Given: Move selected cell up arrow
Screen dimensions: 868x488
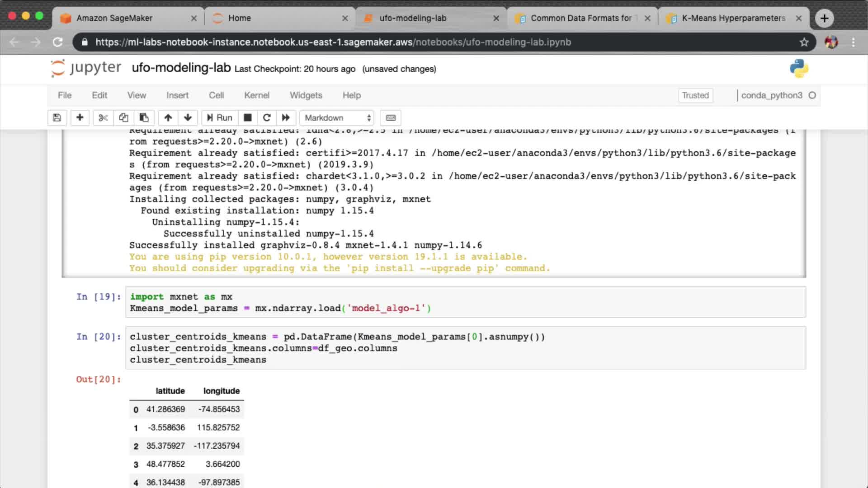Looking at the screenshot, I should tap(168, 118).
